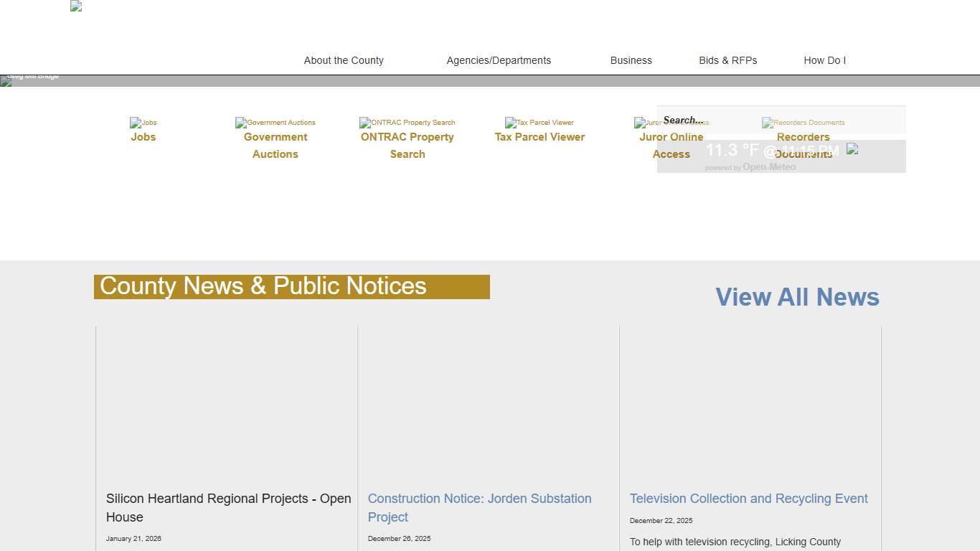Image resolution: width=980 pixels, height=551 pixels.
Task: Open the Business menu item
Action: [631, 60]
